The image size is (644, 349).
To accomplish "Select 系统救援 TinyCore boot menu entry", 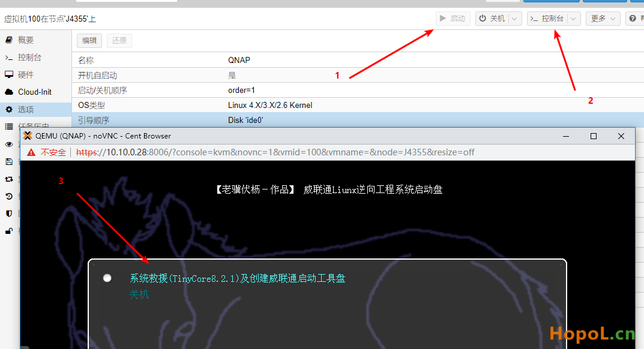I will [x=238, y=278].
